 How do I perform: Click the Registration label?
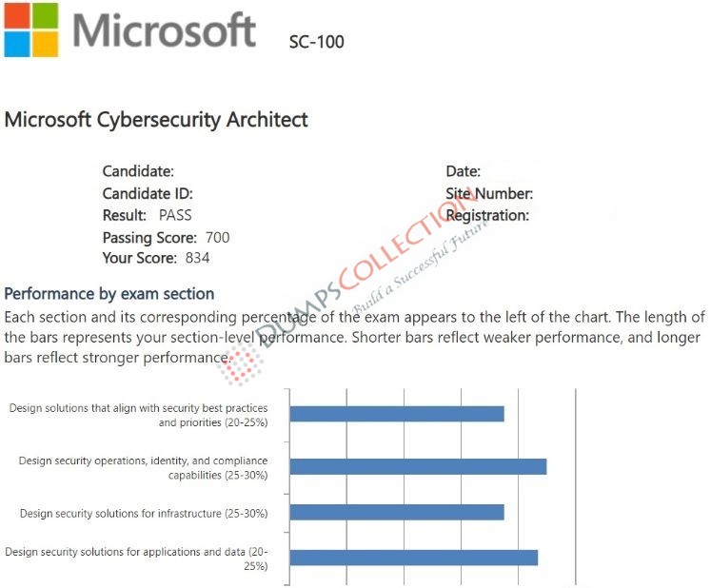[x=487, y=216]
